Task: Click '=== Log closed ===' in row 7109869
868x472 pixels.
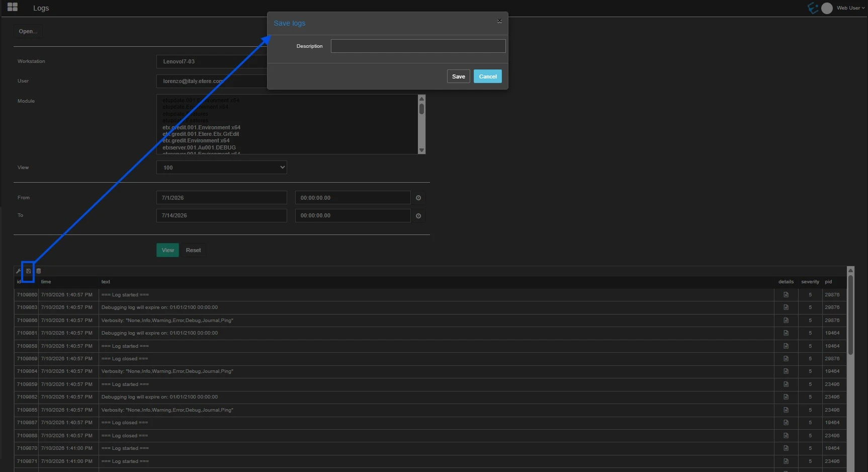Action: pos(125,359)
